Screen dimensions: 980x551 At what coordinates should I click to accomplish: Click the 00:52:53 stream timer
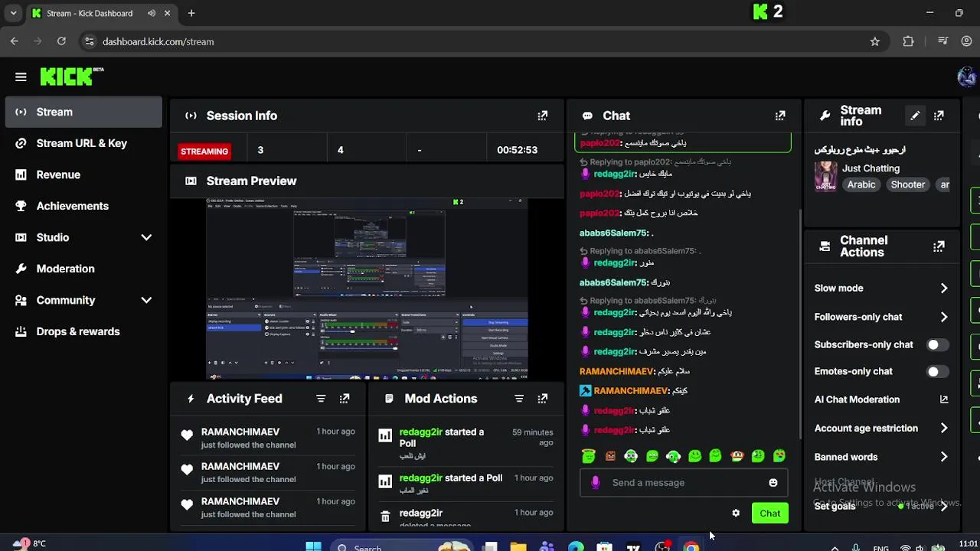coord(517,150)
